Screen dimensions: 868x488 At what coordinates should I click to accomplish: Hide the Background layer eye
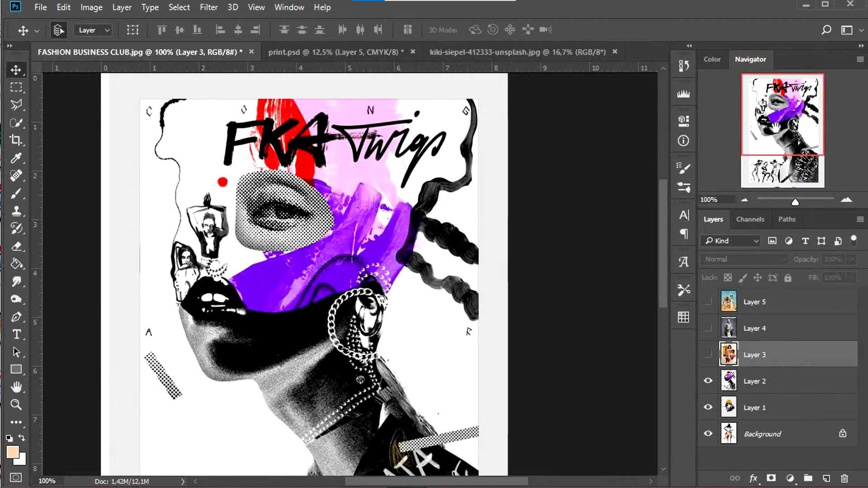pyautogui.click(x=708, y=433)
